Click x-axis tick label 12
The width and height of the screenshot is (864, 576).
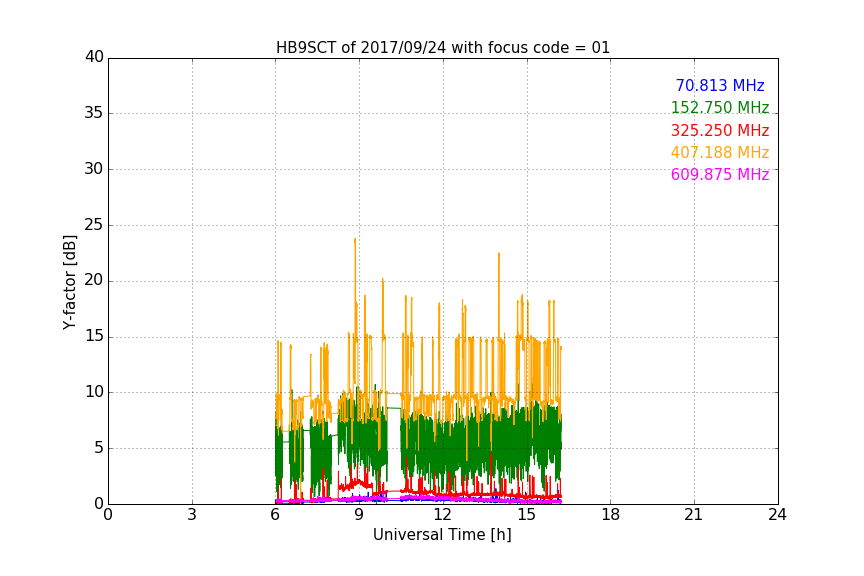(x=442, y=515)
